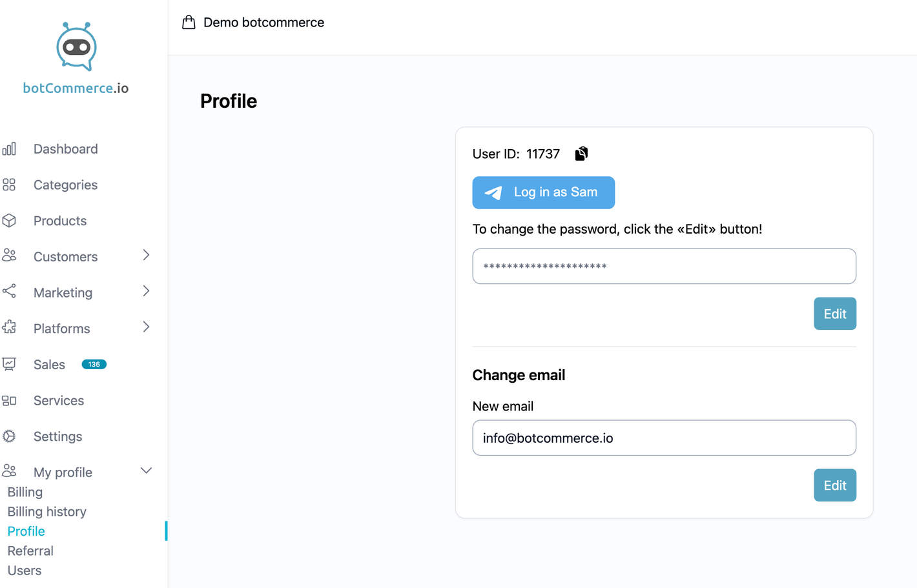Click the Log in as Sam button
The height and width of the screenshot is (588, 917).
pos(543,192)
